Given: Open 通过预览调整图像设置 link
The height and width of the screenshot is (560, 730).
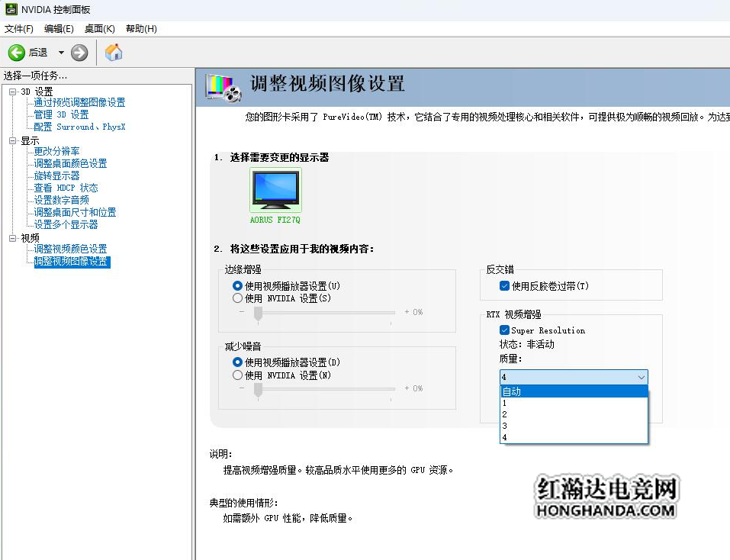Looking at the screenshot, I should click(x=79, y=102).
